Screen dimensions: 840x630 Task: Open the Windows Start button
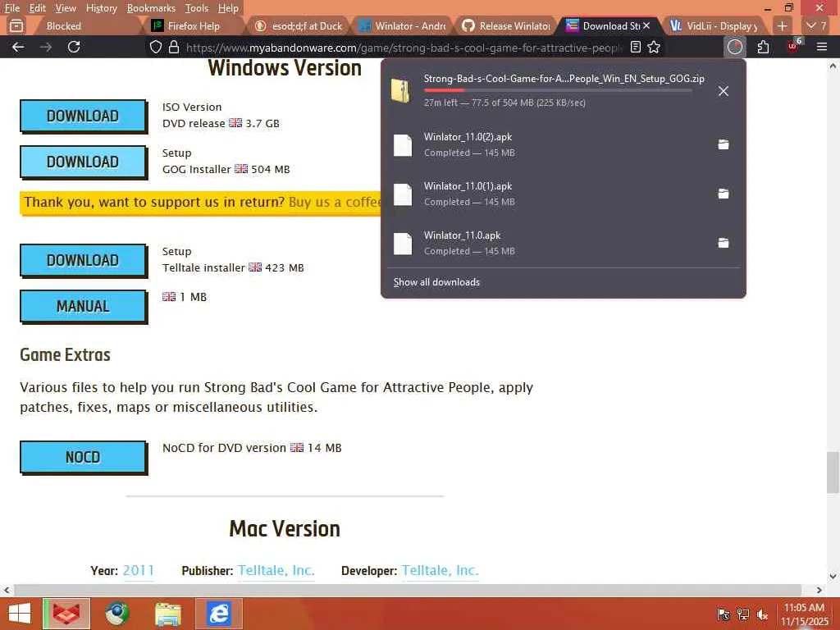[20, 614]
